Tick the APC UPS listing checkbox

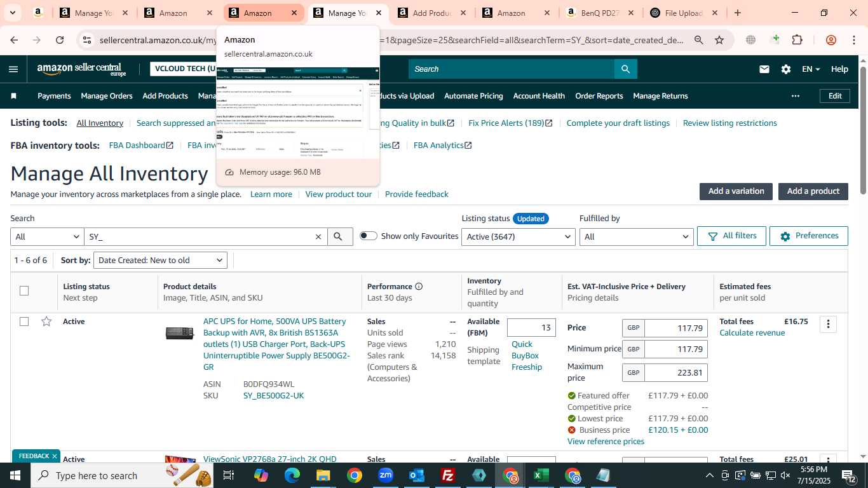click(x=24, y=322)
